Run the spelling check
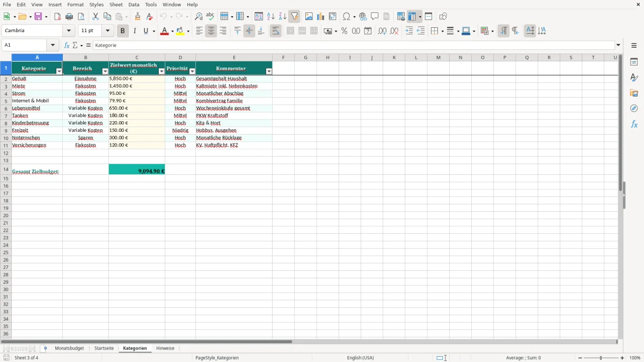Image resolution: width=644 pixels, height=362 pixels. tap(210, 17)
